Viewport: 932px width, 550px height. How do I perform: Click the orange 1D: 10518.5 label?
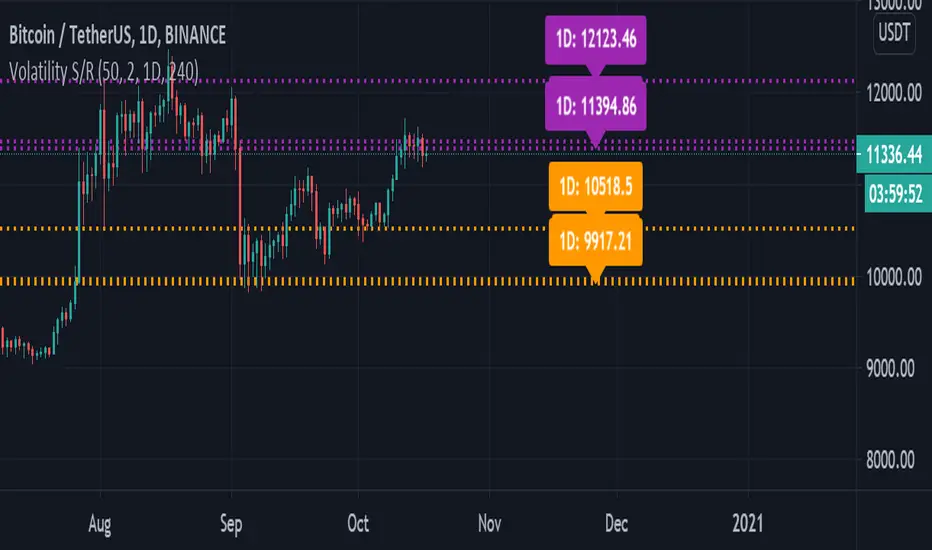pos(596,186)
